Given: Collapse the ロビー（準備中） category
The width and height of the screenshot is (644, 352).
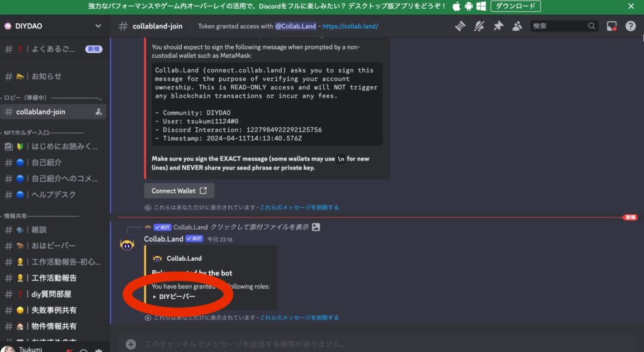Looking at the screenshot, I should point(53,97).
